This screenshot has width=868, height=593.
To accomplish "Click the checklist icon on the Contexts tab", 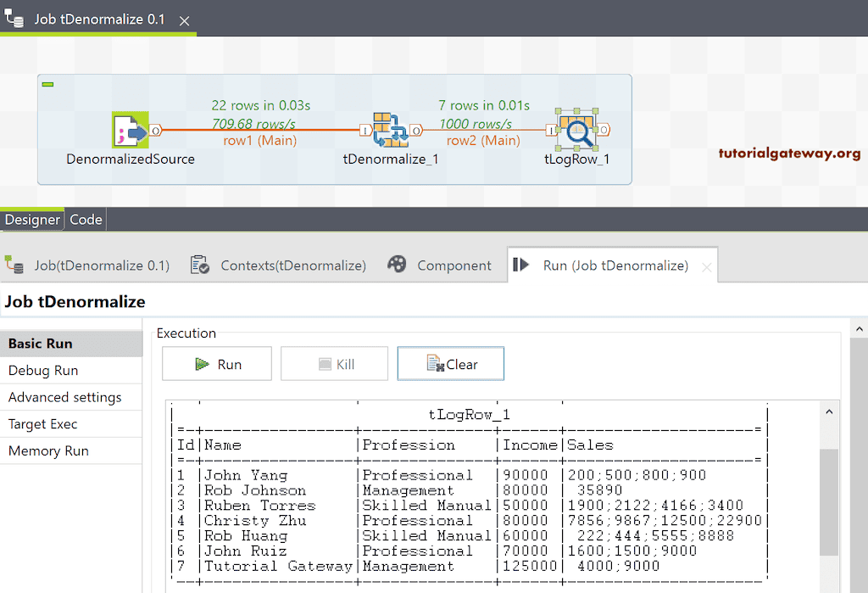I will coord(200,265).
